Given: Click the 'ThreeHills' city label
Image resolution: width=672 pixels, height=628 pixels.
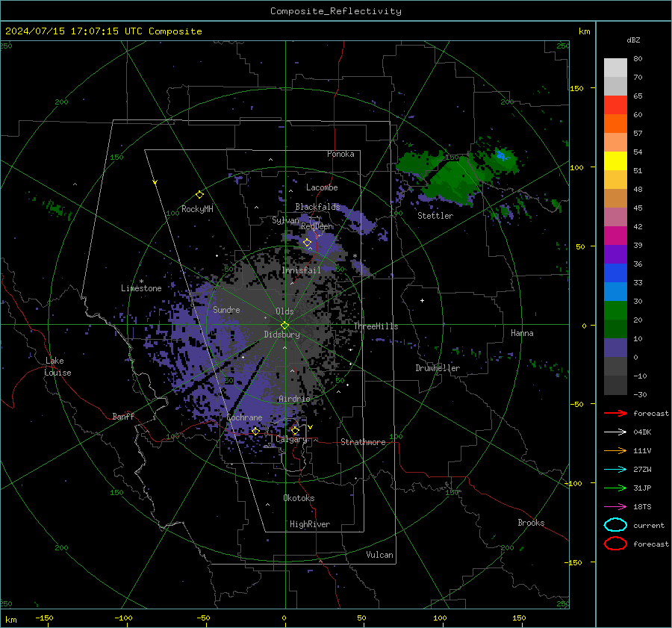Looking at the screenshot, I should pos(376,326).
